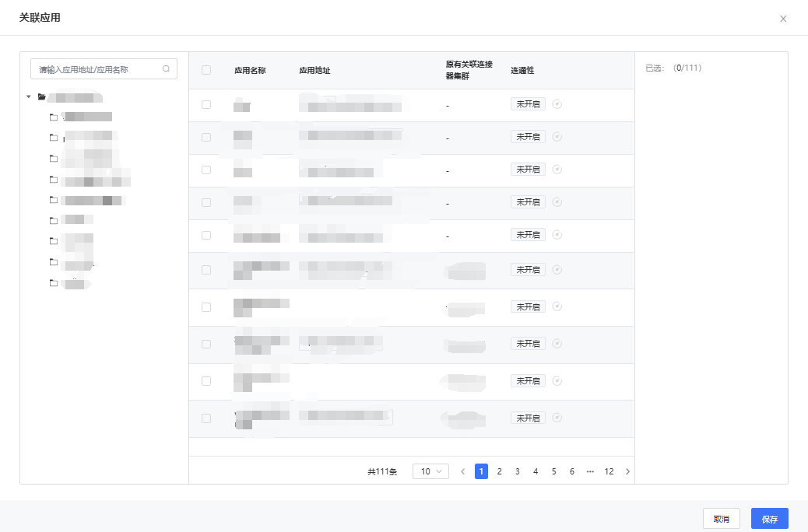The image size is (808, 532).
Task: Click the next page arrow in the pagination
Action: tap(628, 471)
